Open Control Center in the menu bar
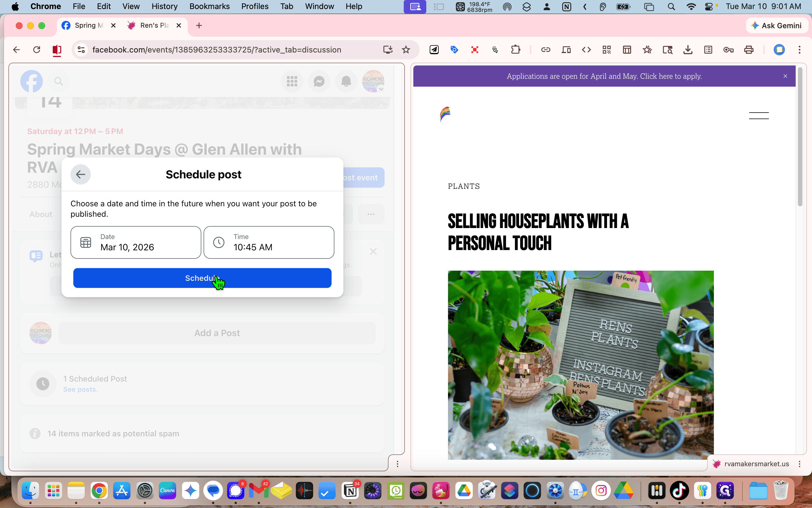812x508 pixels. pyautogui.click(x=709, y=6)
